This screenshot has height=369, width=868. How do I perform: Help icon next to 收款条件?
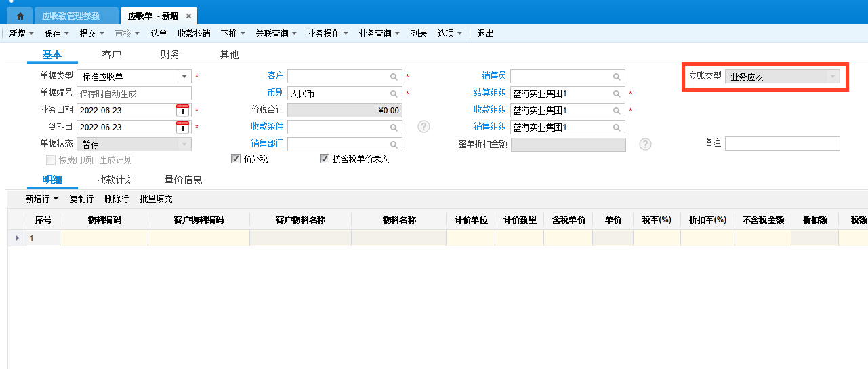click(x=424, y=127)
